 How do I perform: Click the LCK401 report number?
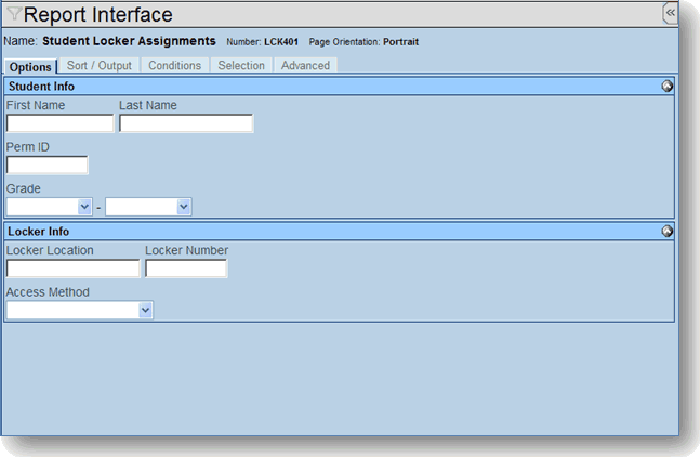pyautogui.click(x=281, y=42)
